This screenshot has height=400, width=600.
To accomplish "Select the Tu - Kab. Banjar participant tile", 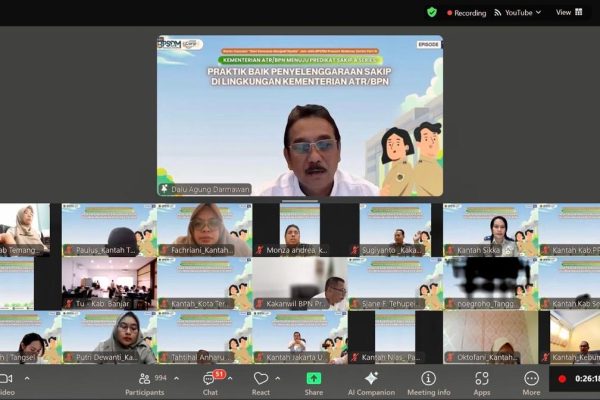I will pos(109,283).
